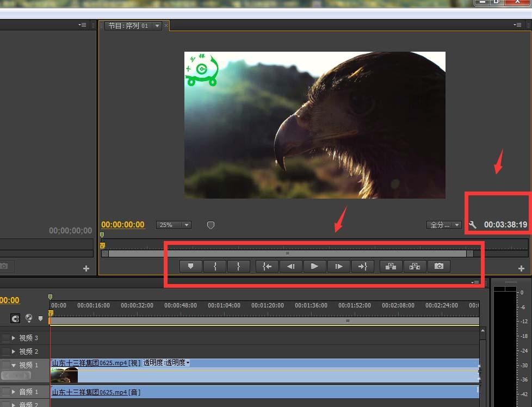Toggle the timeline Snap magnet
The height and width of the screenshot is (407, 532).
(x=15, y=318)
